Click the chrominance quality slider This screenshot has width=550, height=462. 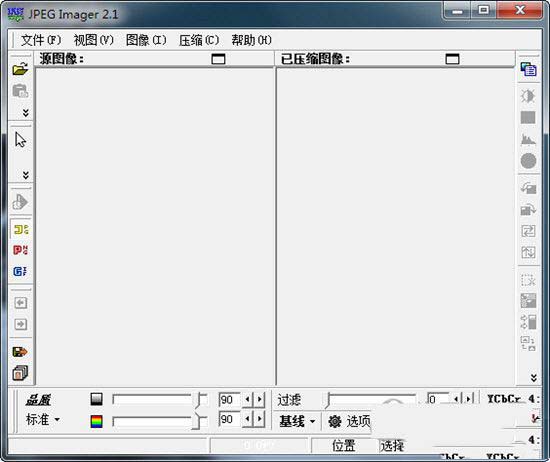click(160, 421)
